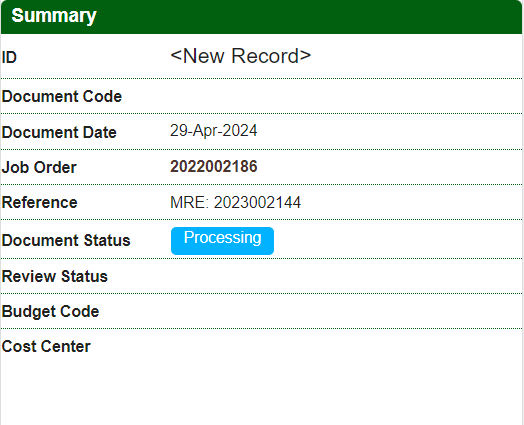
Task: Click the empty Document Code value area
Action: 346,97
